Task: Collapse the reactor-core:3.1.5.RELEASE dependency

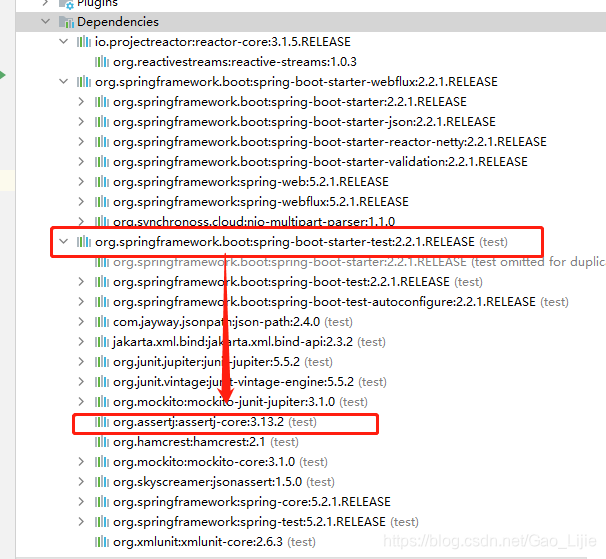Action: [x=64, y=41]
